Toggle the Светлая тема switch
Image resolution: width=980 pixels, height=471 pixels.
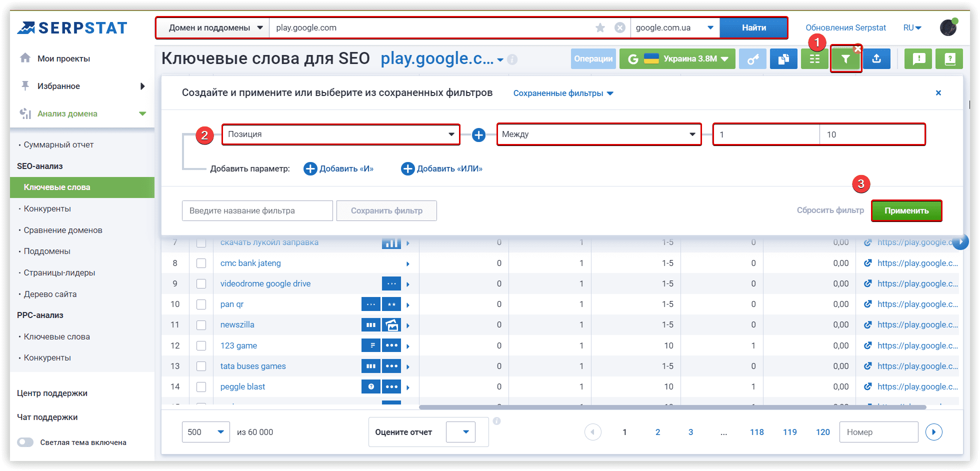point(25,442)
